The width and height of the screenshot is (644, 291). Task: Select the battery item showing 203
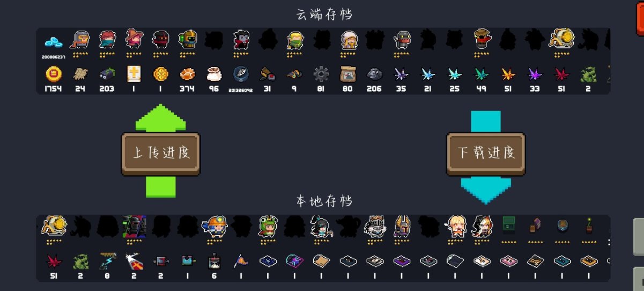pos(107,74)
